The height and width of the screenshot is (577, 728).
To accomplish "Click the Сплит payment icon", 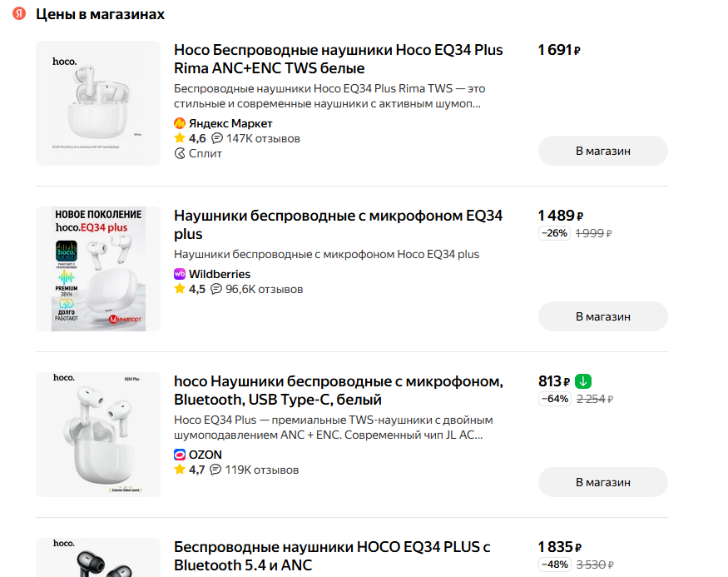I will click(x=180, y=153).
